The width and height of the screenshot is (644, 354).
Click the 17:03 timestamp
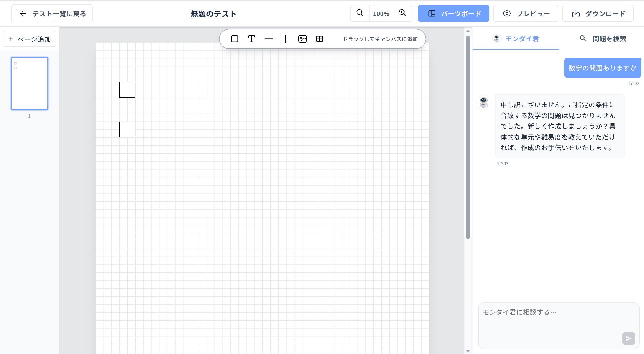(x=502, y=164)
